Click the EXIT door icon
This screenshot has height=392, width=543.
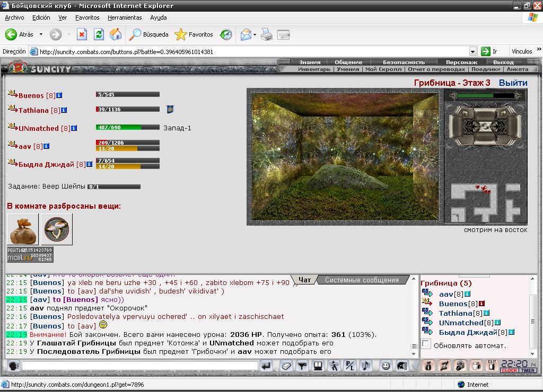(492, 366)
